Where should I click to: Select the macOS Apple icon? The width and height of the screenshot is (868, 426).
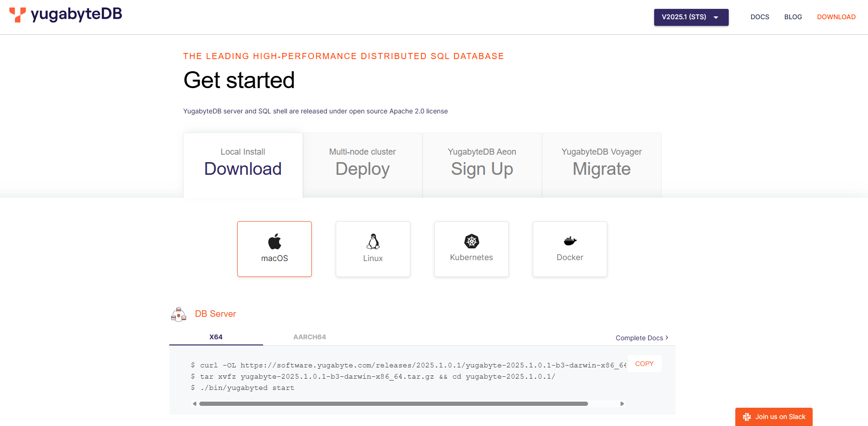(x=274, y=241)
